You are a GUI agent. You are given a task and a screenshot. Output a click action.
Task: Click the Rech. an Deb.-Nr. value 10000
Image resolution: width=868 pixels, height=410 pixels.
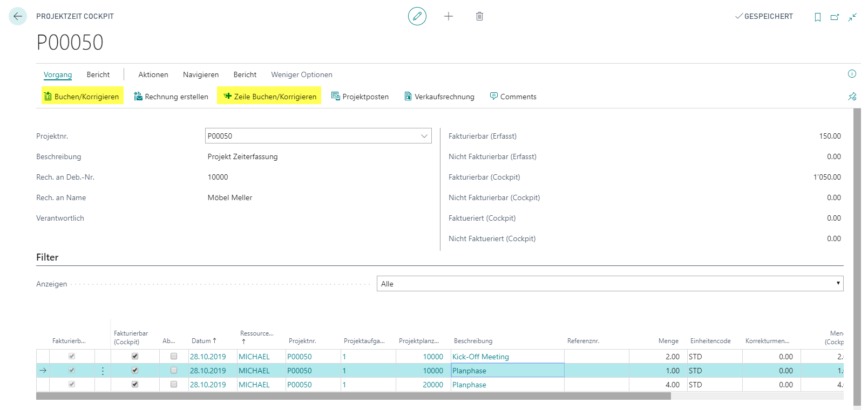click(218, 177)
